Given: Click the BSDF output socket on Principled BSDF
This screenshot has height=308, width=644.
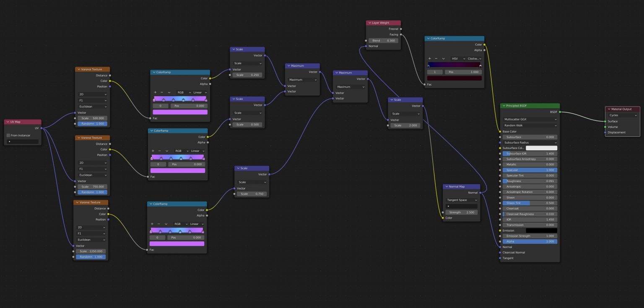Looking at the screenshot, I should [x=559, y=112].
